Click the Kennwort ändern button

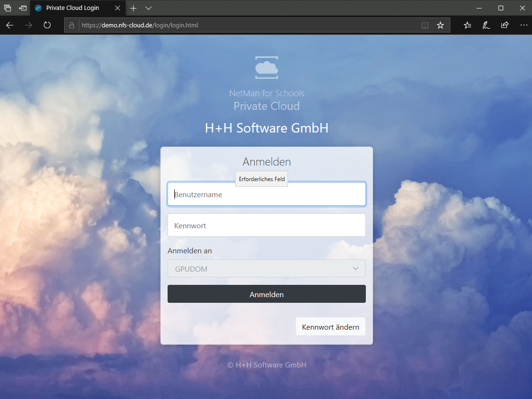click(x=330, y=327)
